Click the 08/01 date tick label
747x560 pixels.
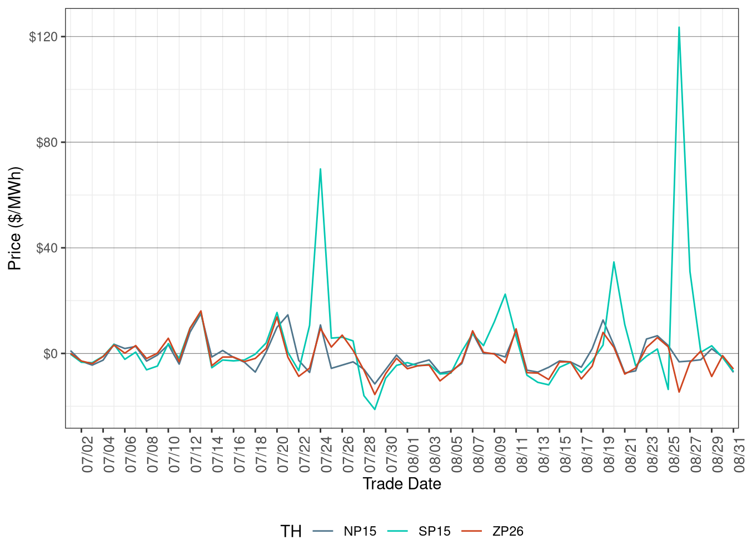coord(414,454)
